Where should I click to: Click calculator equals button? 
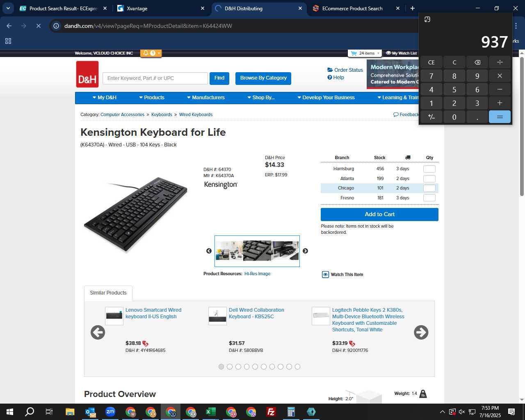coord(500,117)
